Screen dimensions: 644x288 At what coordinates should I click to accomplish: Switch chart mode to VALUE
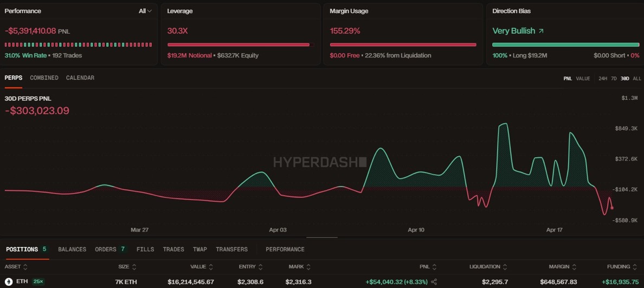[583, 79]
